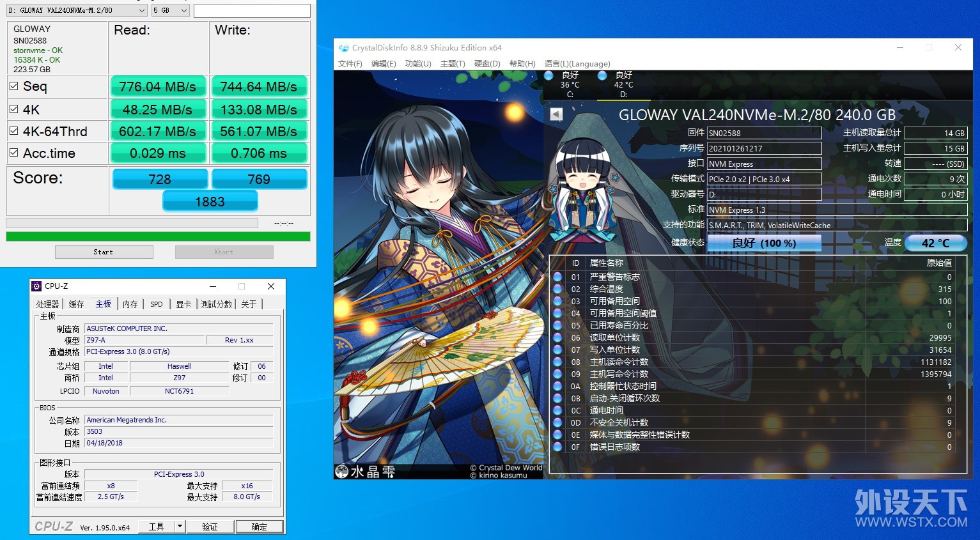Click status orb for attribute 03 可用备用空间

tap(557, 301)
